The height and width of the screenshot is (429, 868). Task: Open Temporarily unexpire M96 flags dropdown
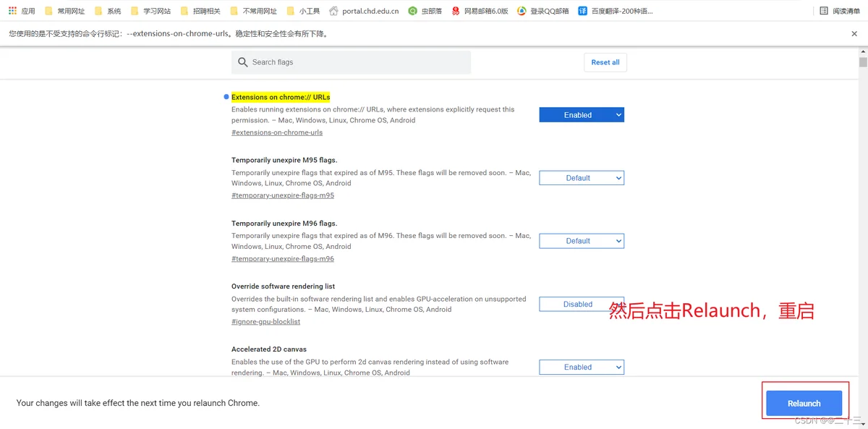(x=582, y=241)
